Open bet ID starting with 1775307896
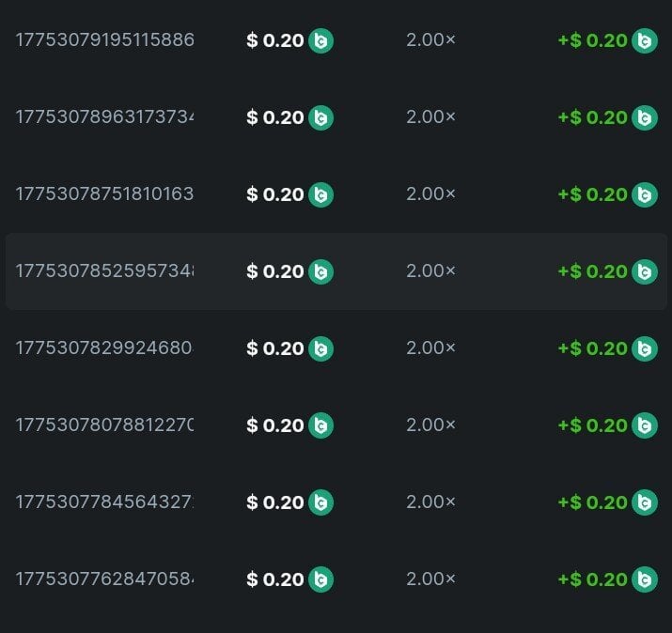Screen dimensions: 672x633 pos(104,117)
